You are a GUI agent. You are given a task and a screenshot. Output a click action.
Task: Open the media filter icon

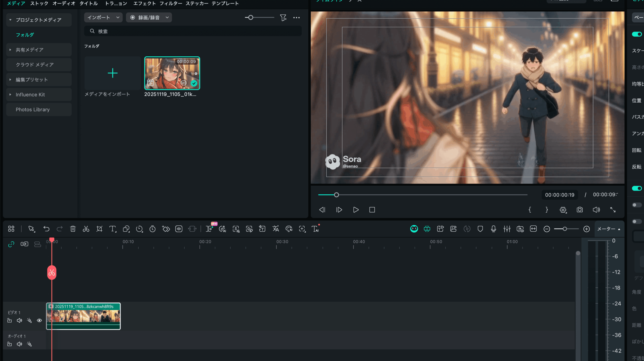(x=283, y=18)
